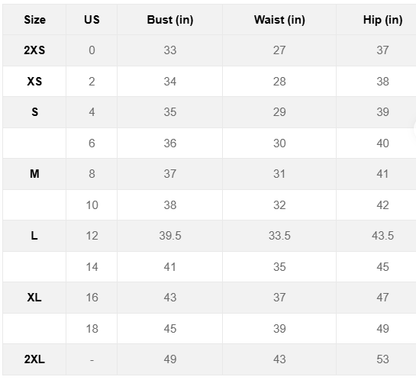416x380 pixels.
Task: Click the Hip (in) column header
Action: (x=383, y=20)
